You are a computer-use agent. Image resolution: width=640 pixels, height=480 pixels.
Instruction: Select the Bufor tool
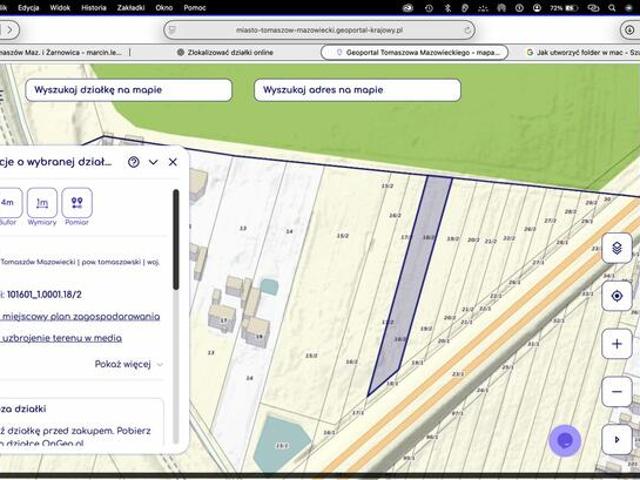tap(8, 203)
